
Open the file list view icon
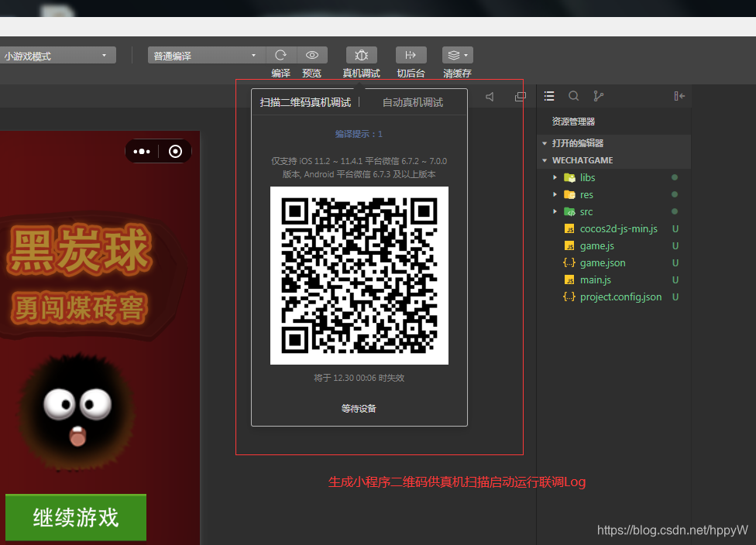coord(549,96)
